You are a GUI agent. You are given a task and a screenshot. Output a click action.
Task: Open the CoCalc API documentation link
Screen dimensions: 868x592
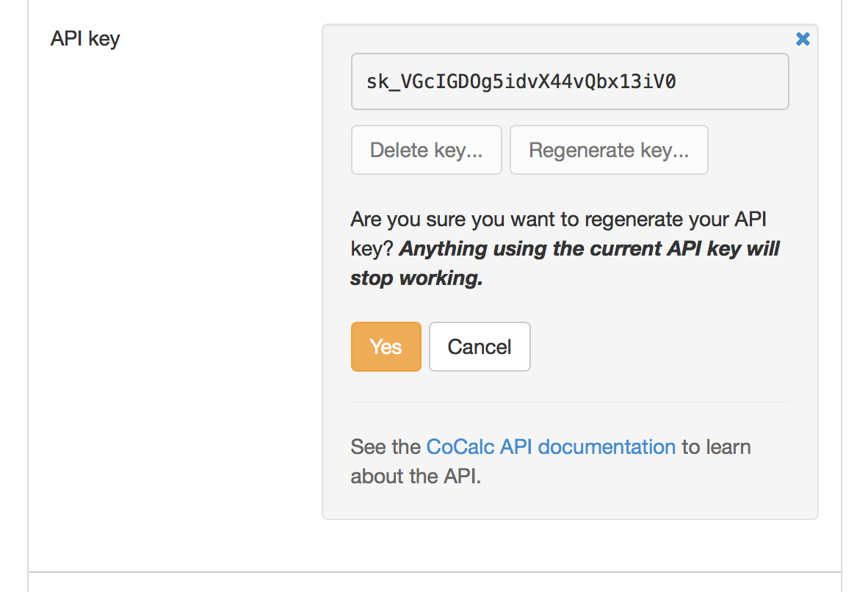click(x=551, y=447)
